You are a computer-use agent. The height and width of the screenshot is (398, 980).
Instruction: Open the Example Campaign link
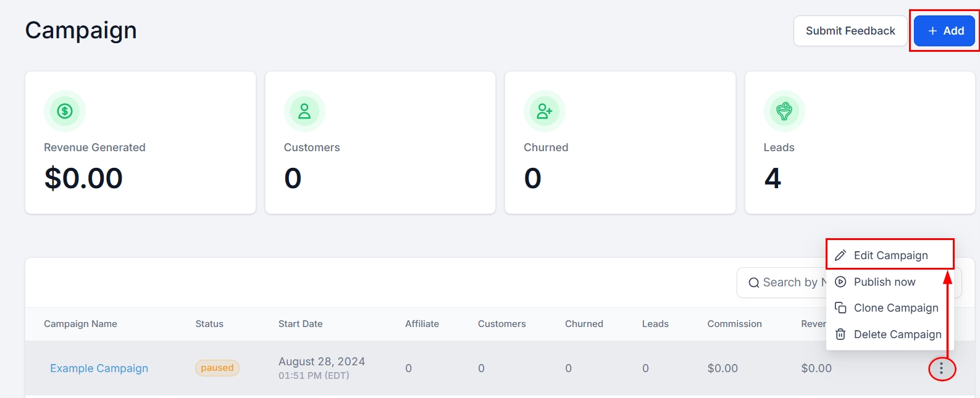[99, 368]
